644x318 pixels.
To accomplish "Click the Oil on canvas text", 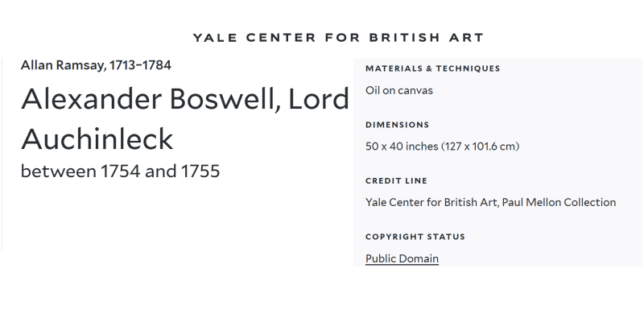I will pos(398,90).
